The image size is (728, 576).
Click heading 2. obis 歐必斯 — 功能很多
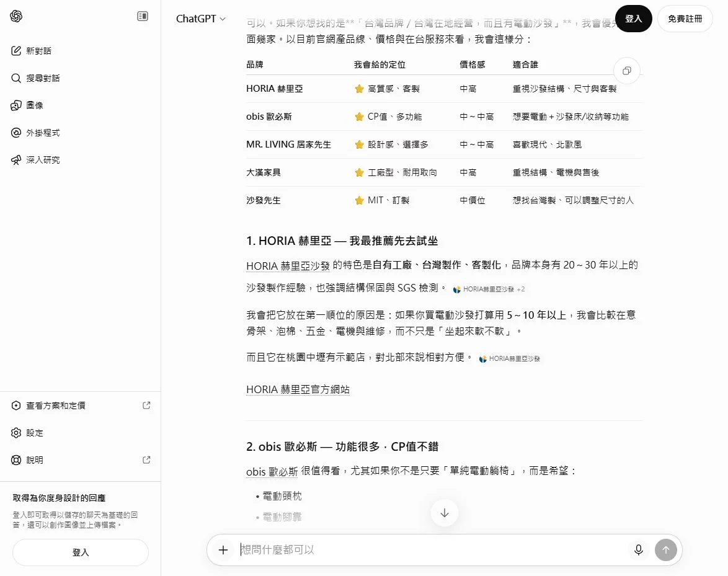click(342, 446)
